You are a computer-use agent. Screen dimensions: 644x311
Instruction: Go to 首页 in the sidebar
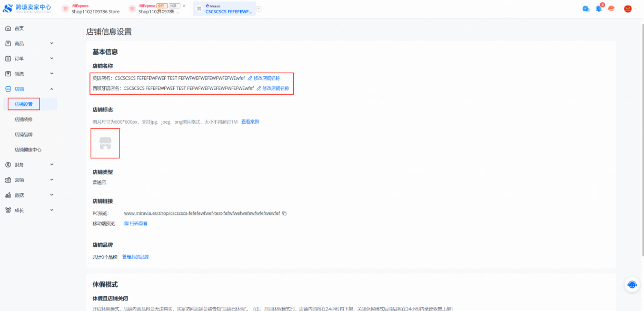point(19,28)
